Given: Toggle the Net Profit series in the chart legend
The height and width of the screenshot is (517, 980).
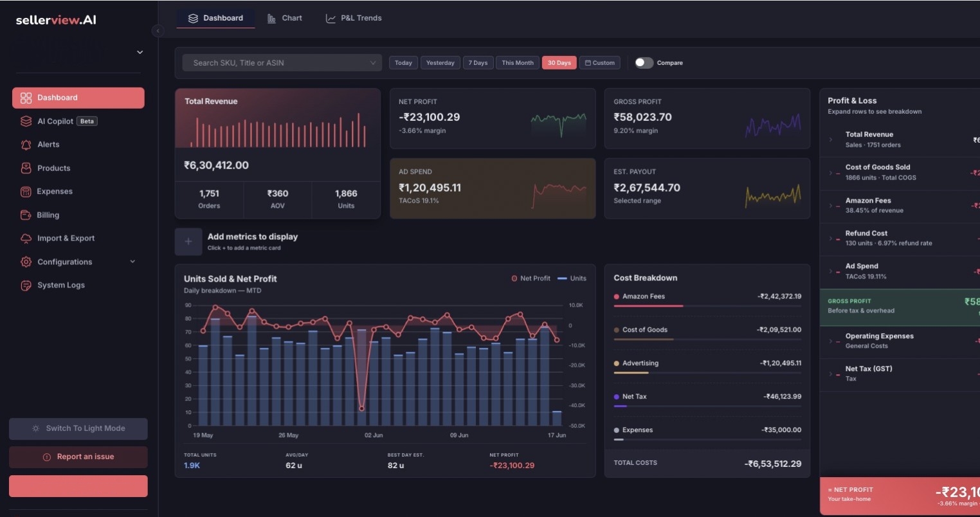Looking at the screenshot, I should [x=531, y=278].
